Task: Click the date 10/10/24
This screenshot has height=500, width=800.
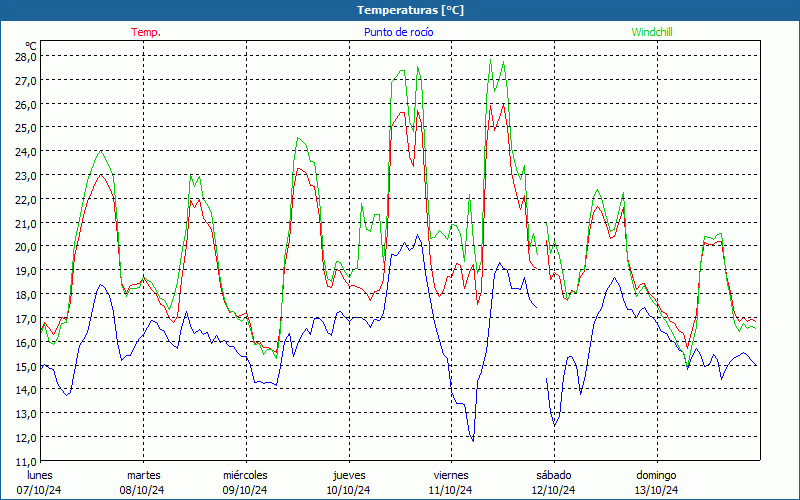Action: pos(348,490)
